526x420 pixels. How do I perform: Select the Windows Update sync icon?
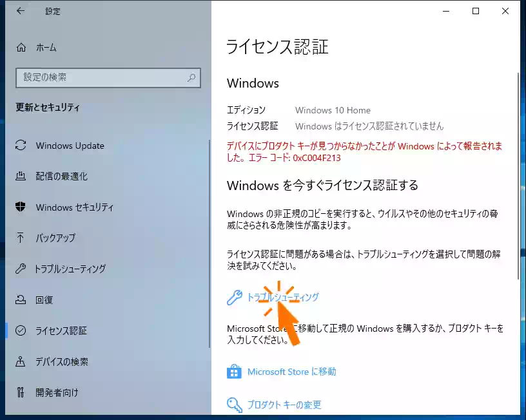pyautogui.click(x=21, y=145)
